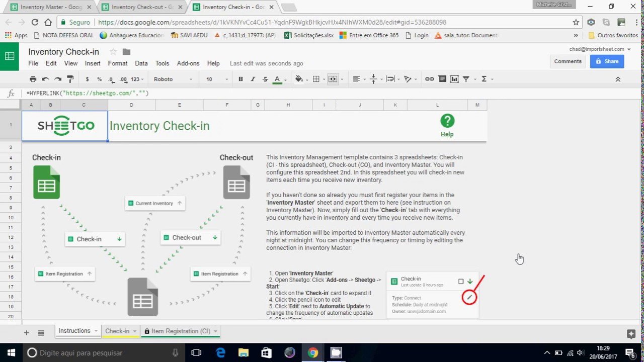Expand the filter views dropdown arrow
Image resolution: width=644 pixels, height=362 pixels.
point(474,79)
